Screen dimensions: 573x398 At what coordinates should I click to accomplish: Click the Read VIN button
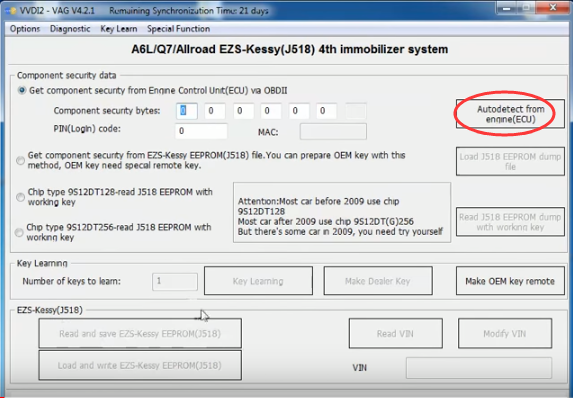[396, 333]
